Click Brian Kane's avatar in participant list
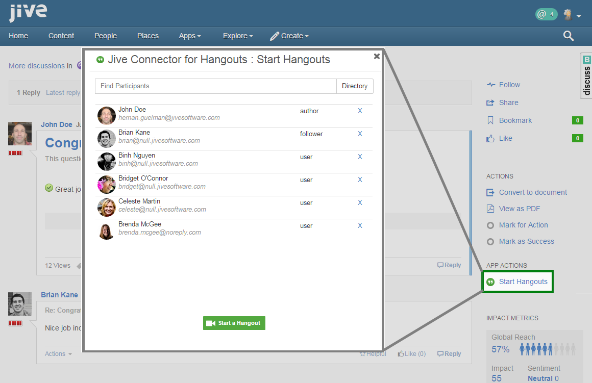This screenshot has width=592, height=383. point(106,138)
